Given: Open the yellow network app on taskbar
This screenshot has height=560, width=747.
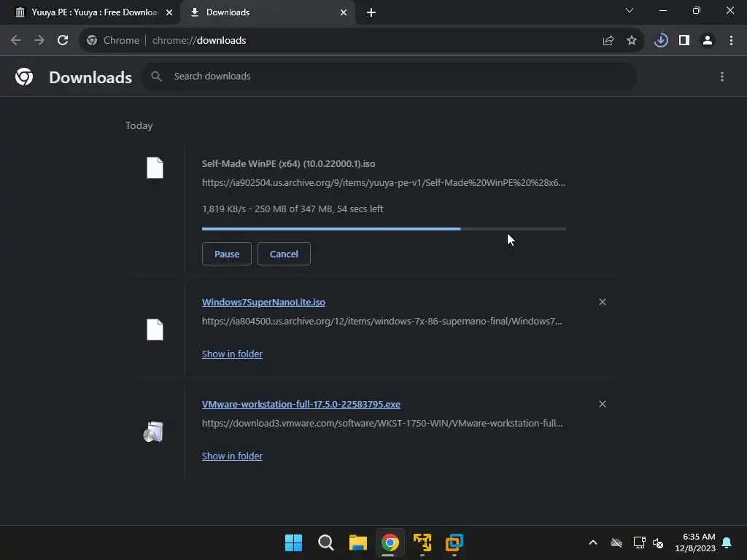Looking at the screenshot, I should [x=422, y=542].
